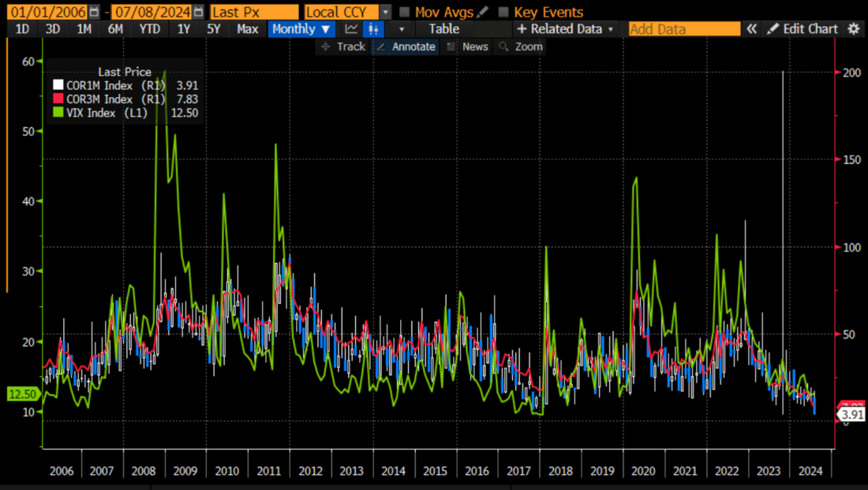This screenshot has height=490, width=868.
Task: Collapse the toolbar with the double-chevron button
Action: tap(751, 28)
